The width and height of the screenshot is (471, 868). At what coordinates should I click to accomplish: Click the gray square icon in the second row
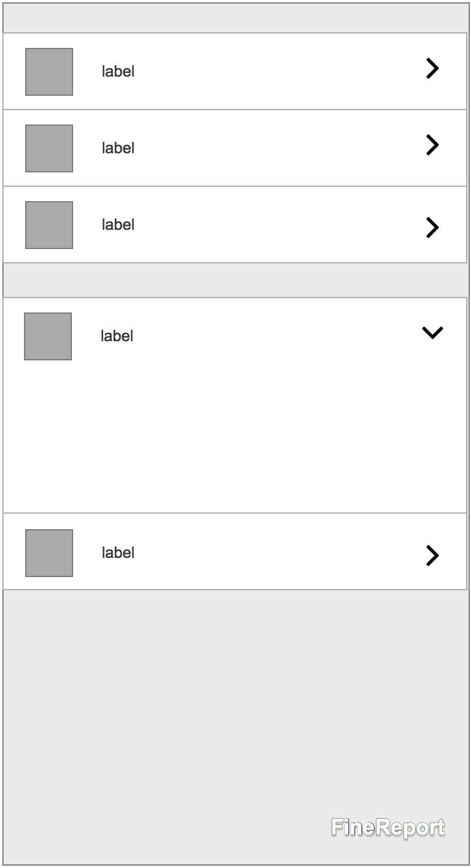tap(49, 148)
